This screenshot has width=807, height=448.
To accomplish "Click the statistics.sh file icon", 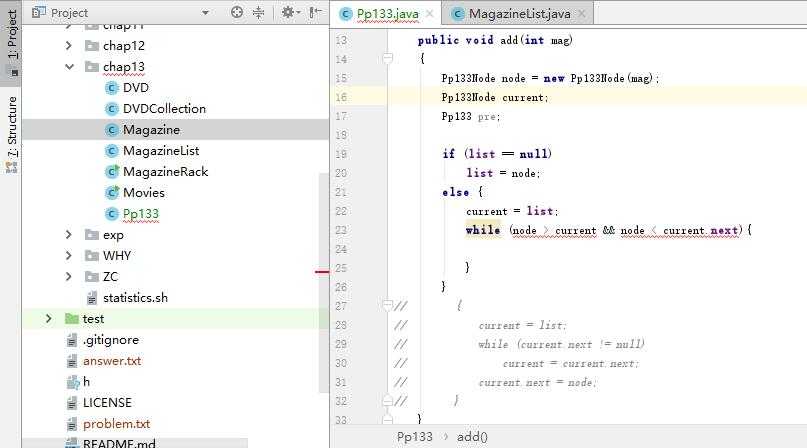I will coord(92,298).
